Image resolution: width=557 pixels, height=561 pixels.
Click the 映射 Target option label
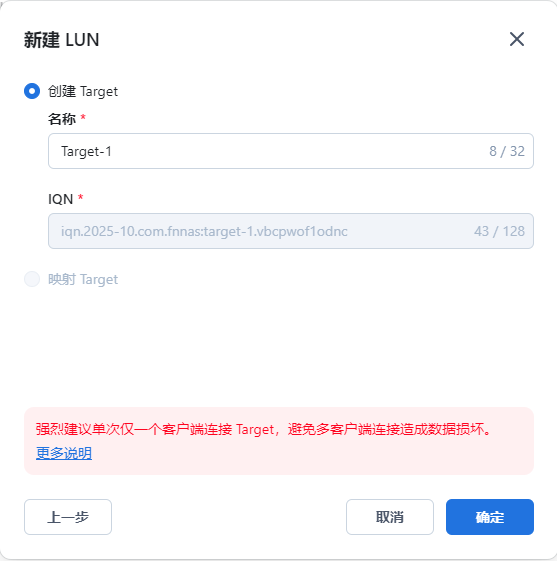pyautogui.click(x=83, y=279)
